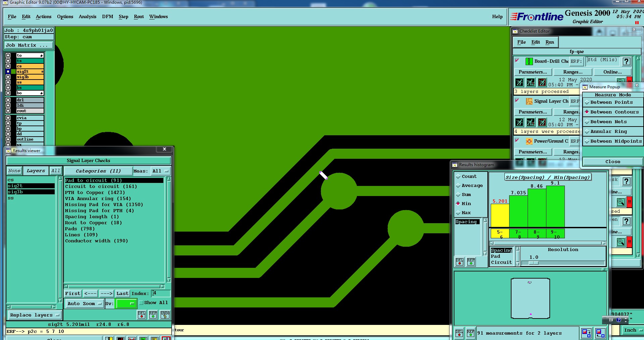Select Between Nets measure mode
The width and height of the screenshot is (644, 340).
(612, 122)
